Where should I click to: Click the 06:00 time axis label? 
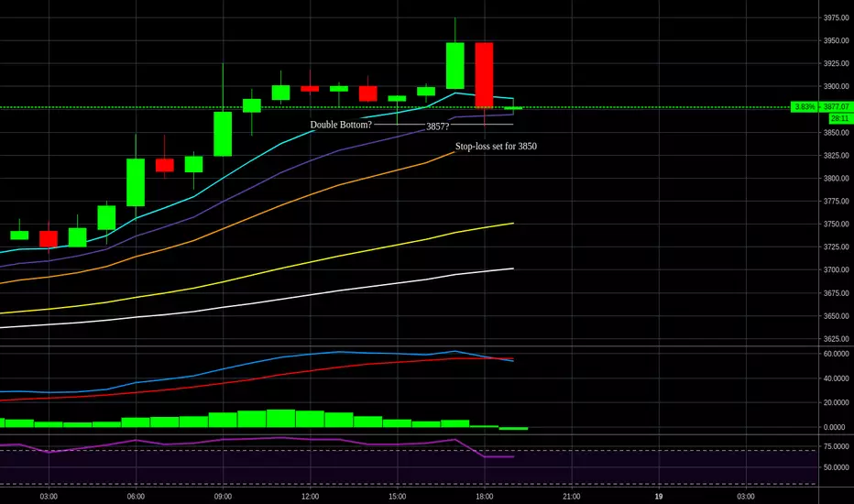(136, 497)
